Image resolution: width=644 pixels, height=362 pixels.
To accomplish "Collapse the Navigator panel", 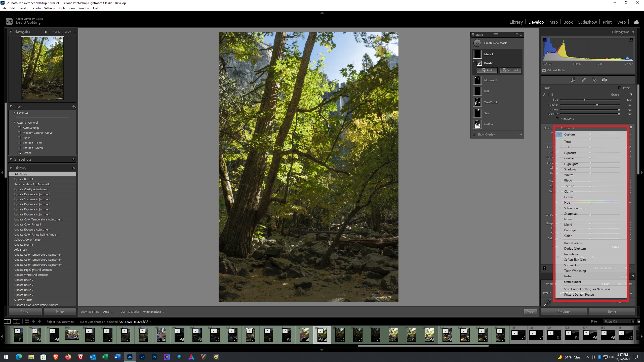I will (x=11, y=32).
